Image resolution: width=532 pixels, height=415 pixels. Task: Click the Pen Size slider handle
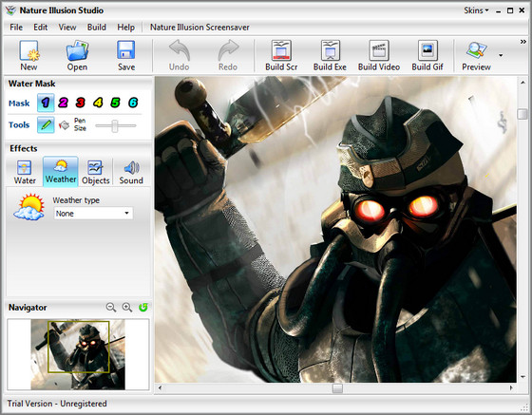coord(115,125)
